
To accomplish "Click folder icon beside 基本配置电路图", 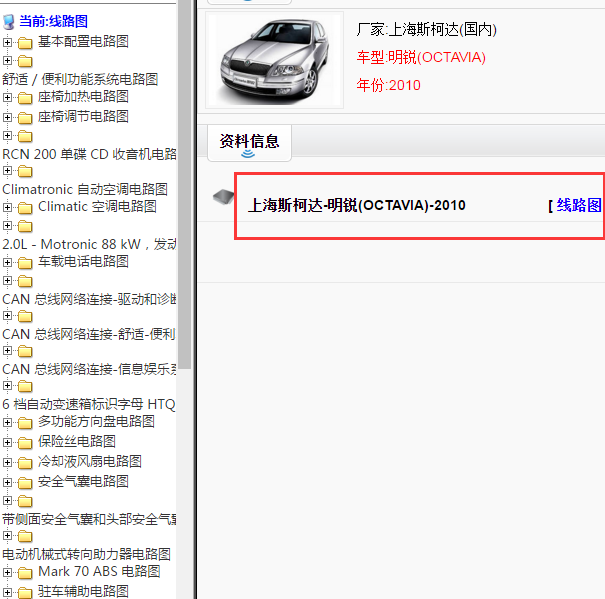I will click(x=25, y=43).
